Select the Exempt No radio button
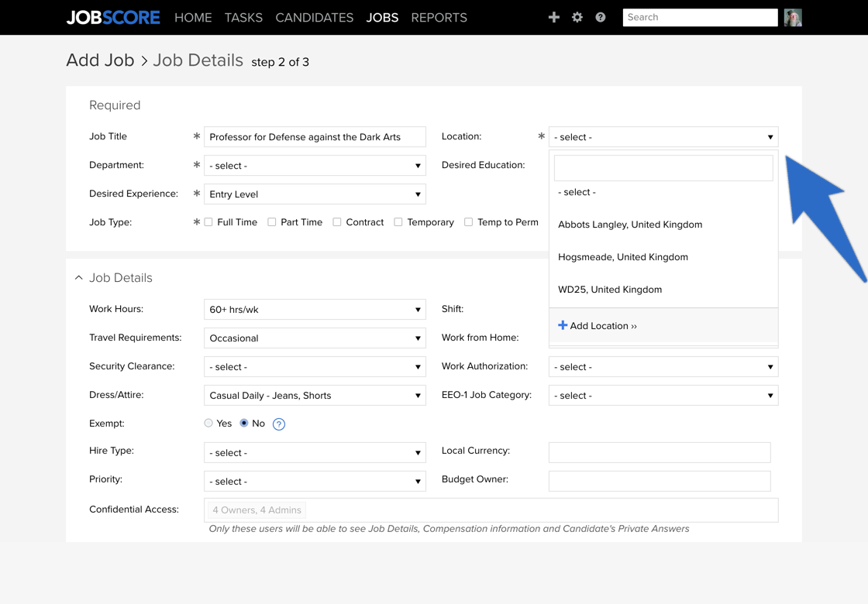This screenshot has width=868, height=604. click(x=244, y=423)
